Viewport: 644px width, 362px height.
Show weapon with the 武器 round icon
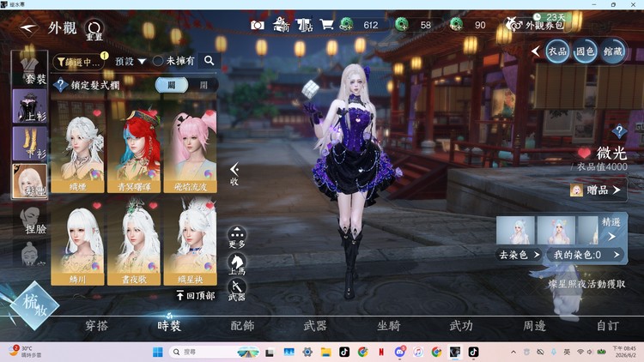[x=237, y=290]
